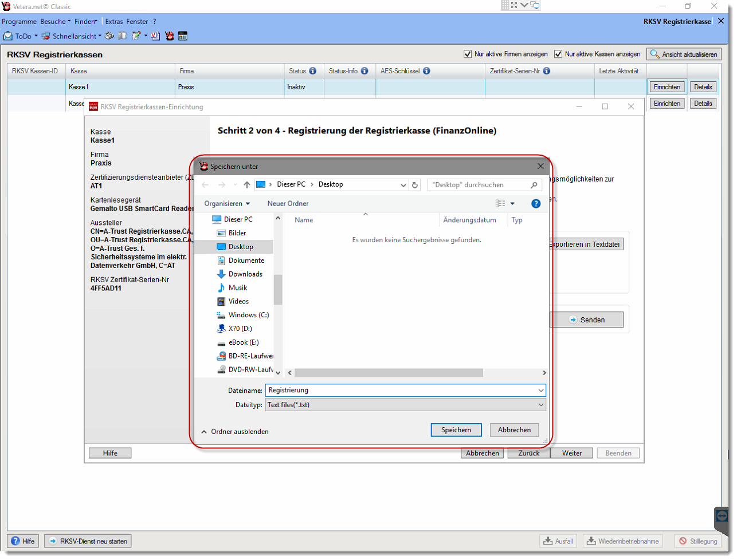
Task: Click the blue help icon in save dialog
Action: (x=536, y=203)
